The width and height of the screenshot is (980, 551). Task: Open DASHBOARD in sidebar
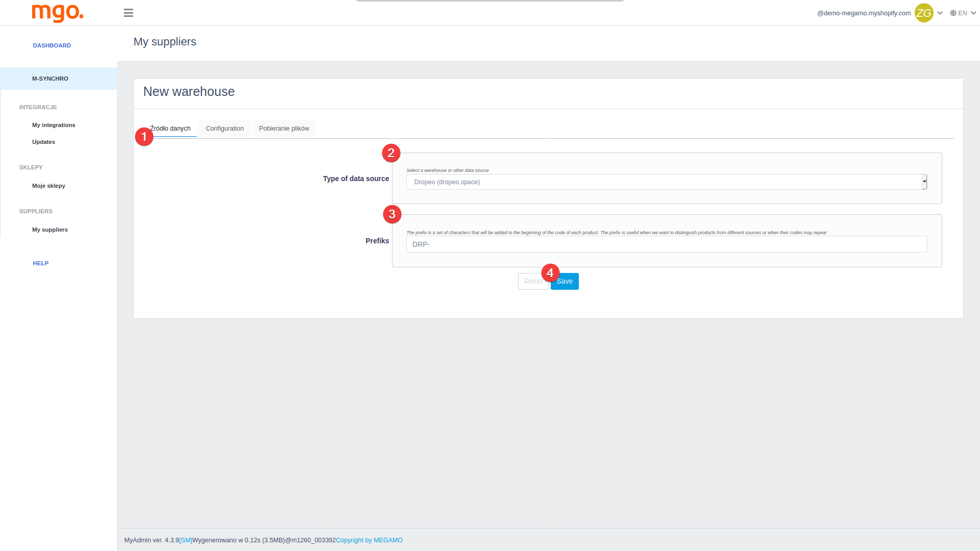pos(52,45)
